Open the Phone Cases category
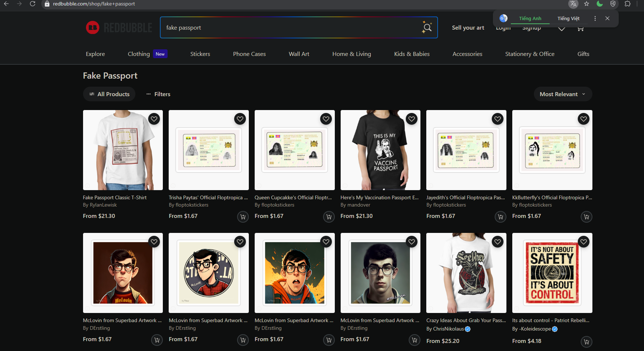This screenshot has width=644, height=351. tap(249, 54)
